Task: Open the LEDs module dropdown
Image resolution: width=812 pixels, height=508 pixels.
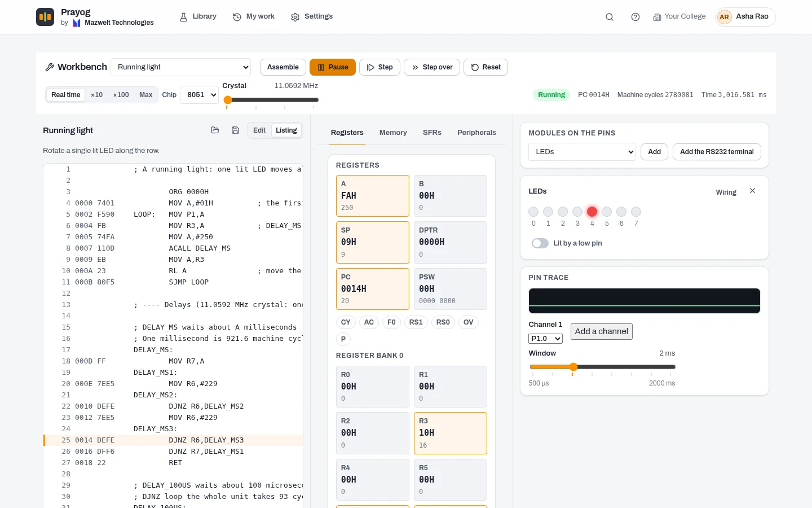Action: tap(582, 152)
